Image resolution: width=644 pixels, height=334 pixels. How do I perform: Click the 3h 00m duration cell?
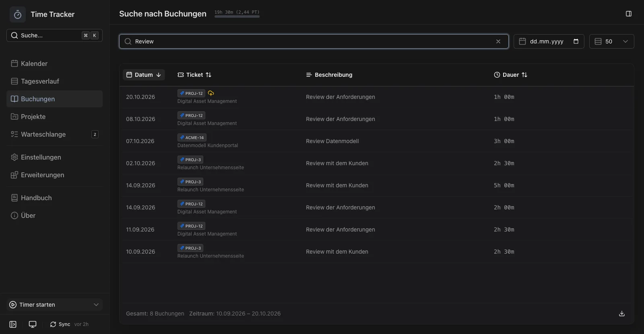pyautogui.click(x=504, y=141)
